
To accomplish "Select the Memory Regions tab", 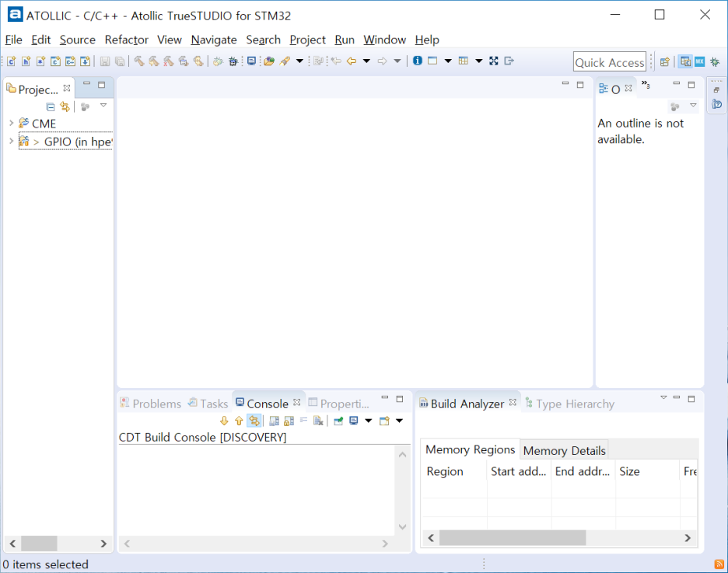I will [471, 449].
